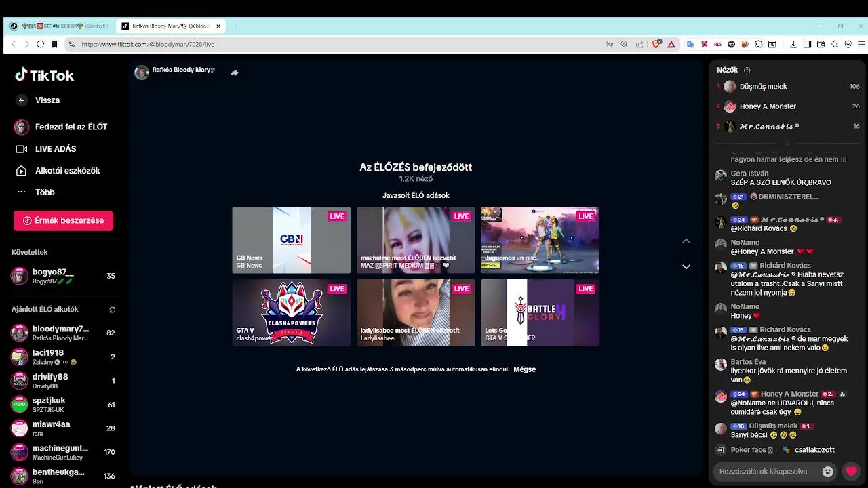This screenshot has width=868, height=488.
Task: Open GB News live thumbnail
Action: (292, 240)
